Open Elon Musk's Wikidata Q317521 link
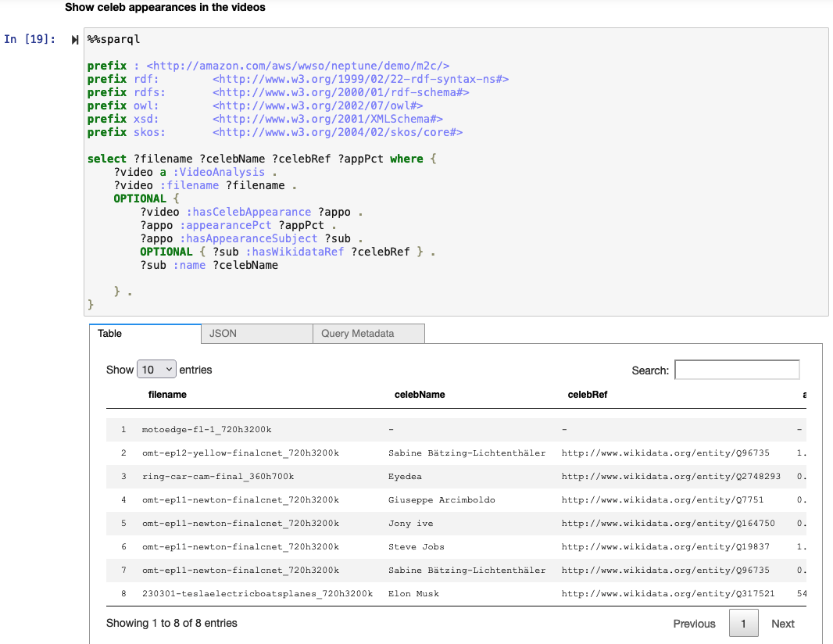Screen dimensions: 833x644 [x=667, y=594]
